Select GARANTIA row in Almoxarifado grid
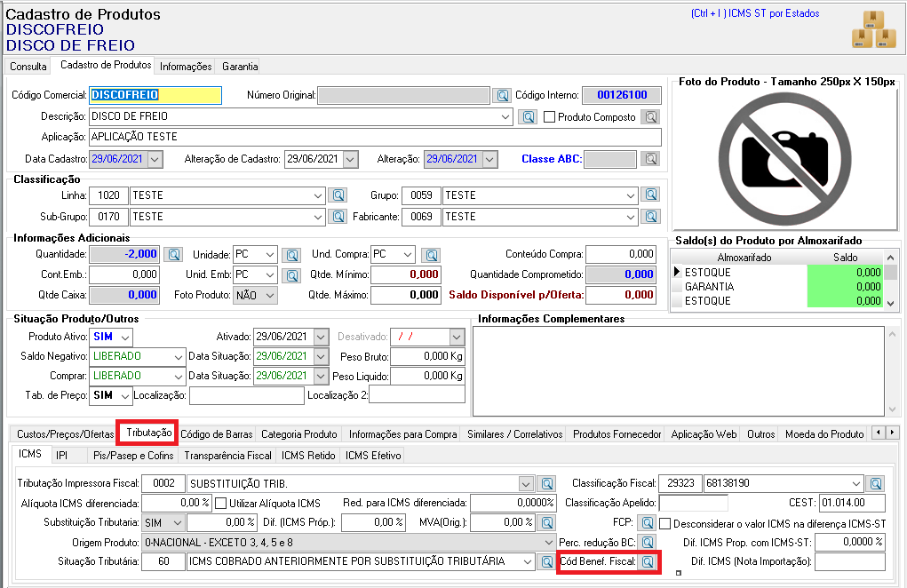Viewport: 907px width, 588px height. (x=776, y=287)
